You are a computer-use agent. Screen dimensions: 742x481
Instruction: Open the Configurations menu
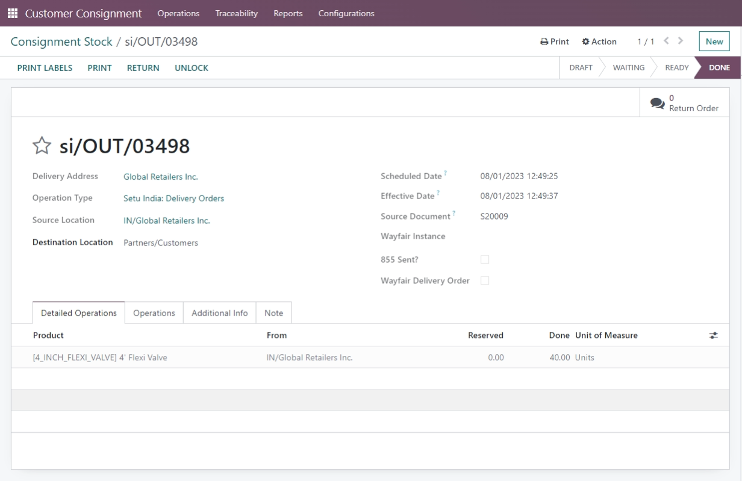point(346,13)
